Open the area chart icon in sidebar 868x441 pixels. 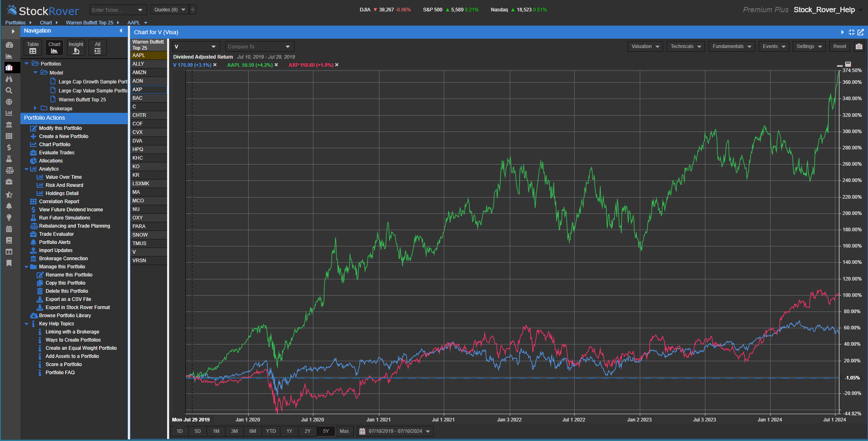pos(9,56)
